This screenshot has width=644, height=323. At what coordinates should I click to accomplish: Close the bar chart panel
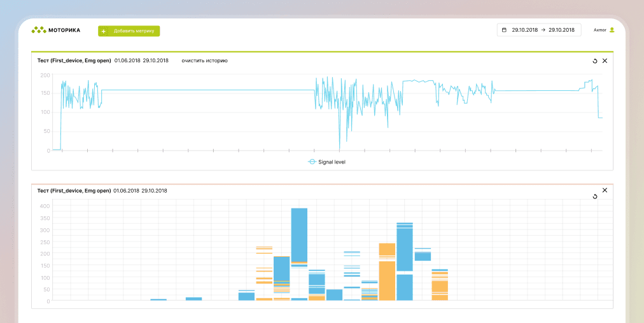(605, 190)
